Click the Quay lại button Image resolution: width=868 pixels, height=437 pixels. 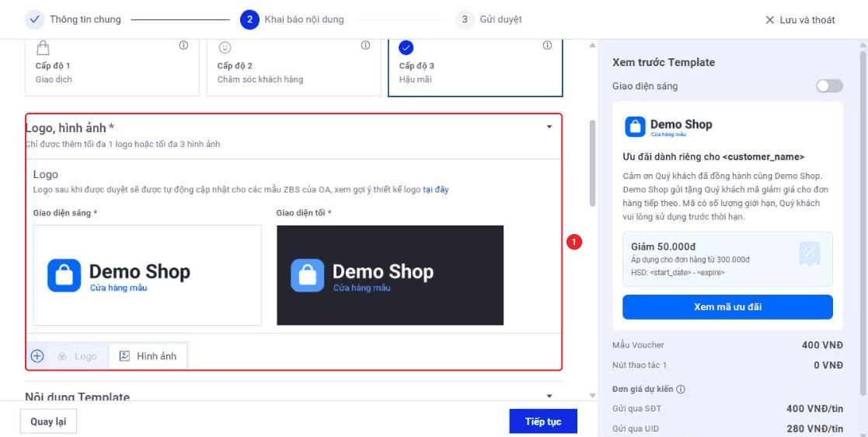pyautogui.click(x=48, y=421)
